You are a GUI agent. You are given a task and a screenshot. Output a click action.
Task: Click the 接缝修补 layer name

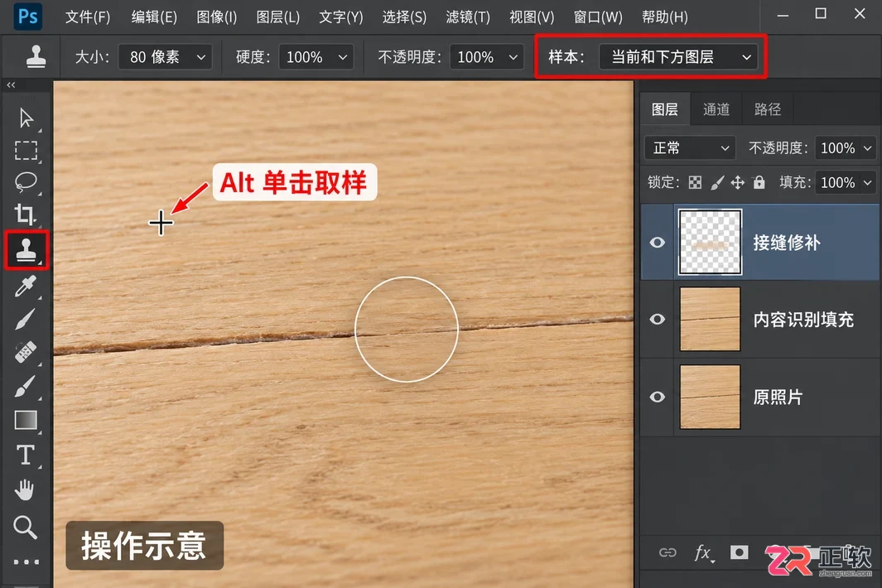tap(787, 243)
